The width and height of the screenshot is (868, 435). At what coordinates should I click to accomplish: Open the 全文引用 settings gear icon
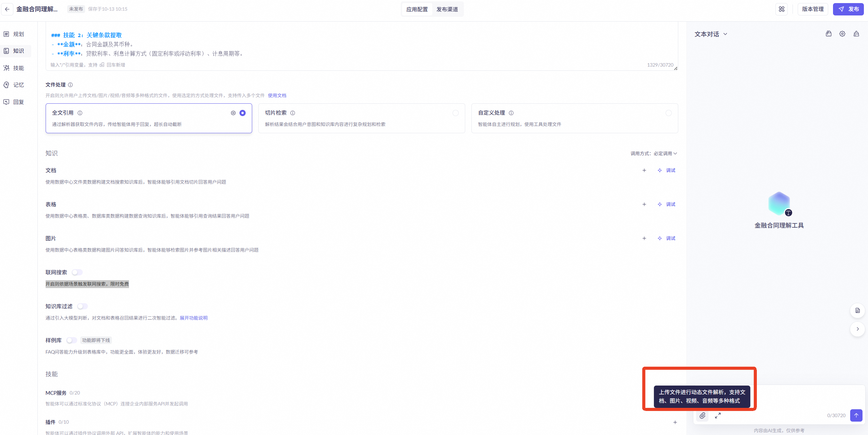233,113
